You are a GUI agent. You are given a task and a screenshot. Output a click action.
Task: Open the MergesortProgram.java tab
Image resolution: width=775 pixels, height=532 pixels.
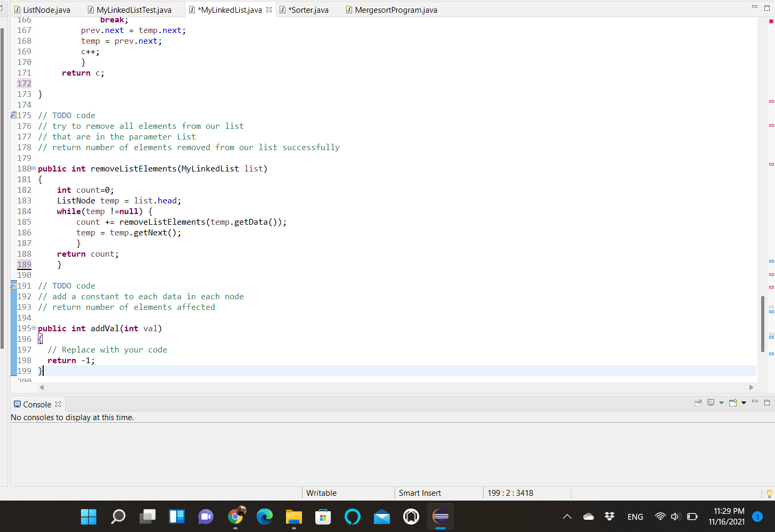(x=391, y=10)
